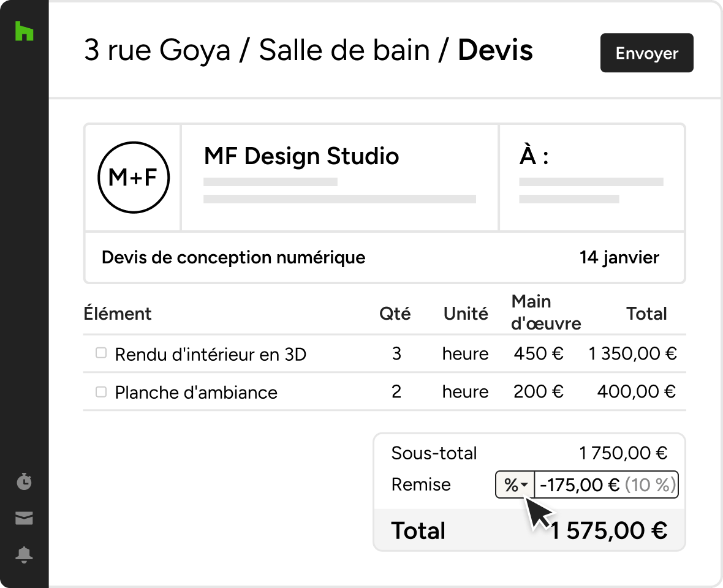
Task: Go to Salle de bain breadcrumb
Action: tap(344, 50)
